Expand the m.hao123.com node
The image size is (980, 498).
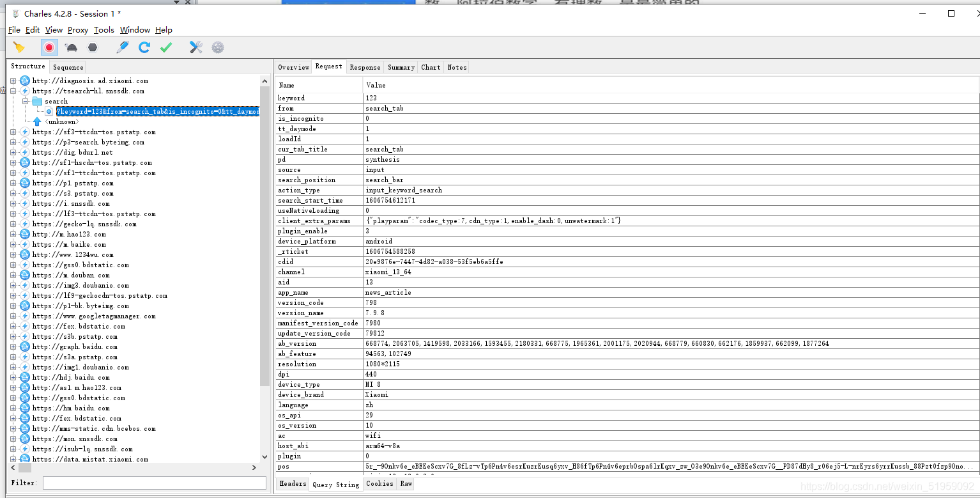pos(13,234)
